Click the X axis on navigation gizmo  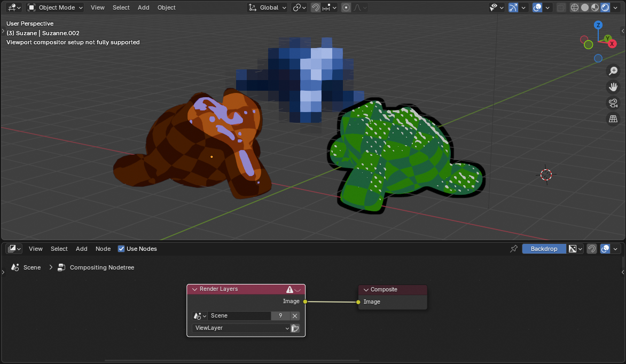(x=612, y=44)
